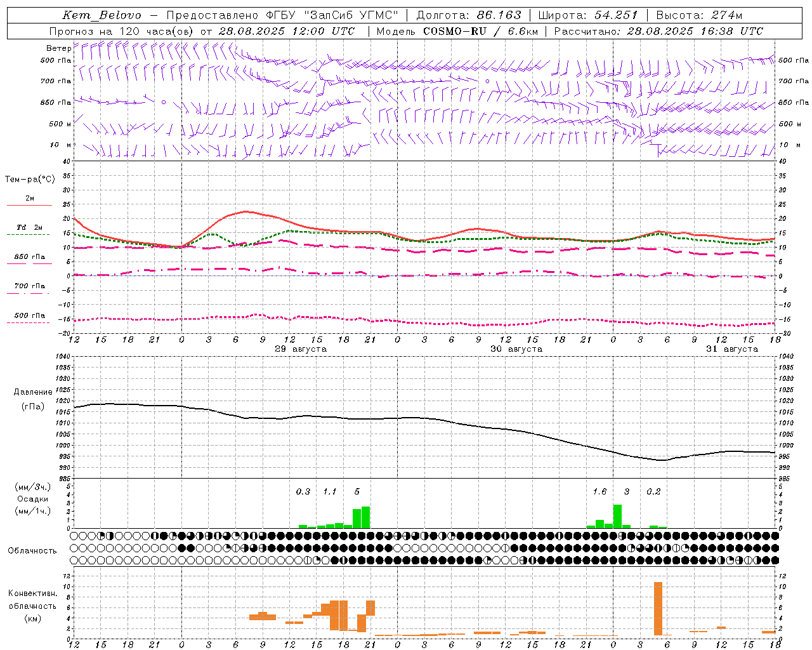Click the 30 августа date label
This screenshot has height=650, width=812.
point(516,349)
